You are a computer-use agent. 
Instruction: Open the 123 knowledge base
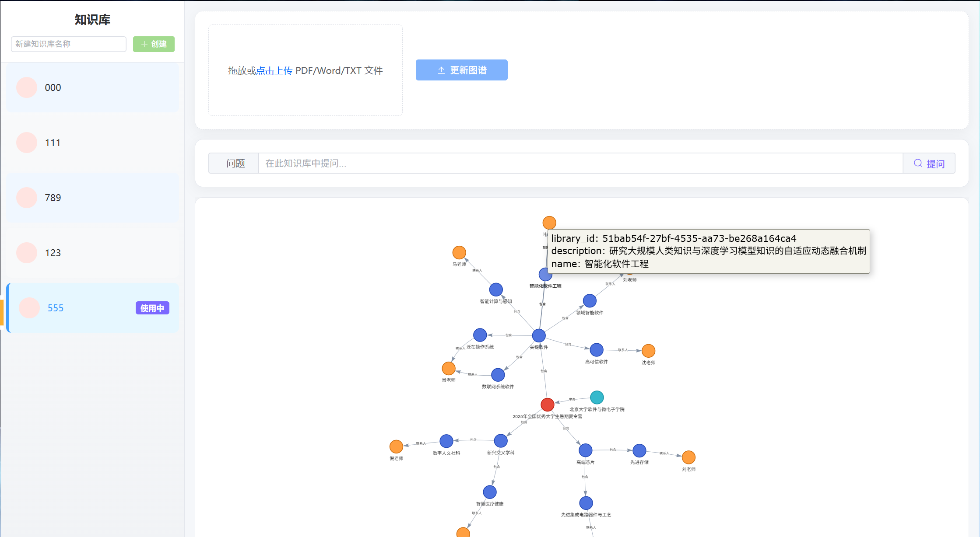click(92, 253)
